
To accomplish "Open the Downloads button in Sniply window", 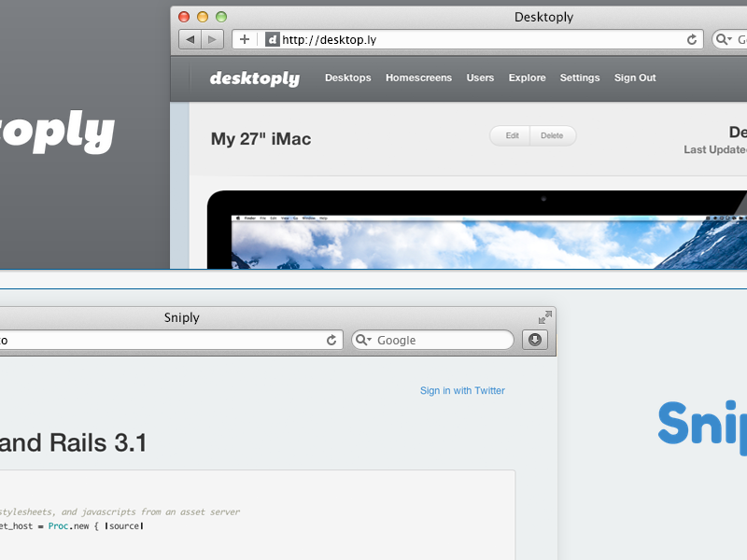I will [535, 340].
